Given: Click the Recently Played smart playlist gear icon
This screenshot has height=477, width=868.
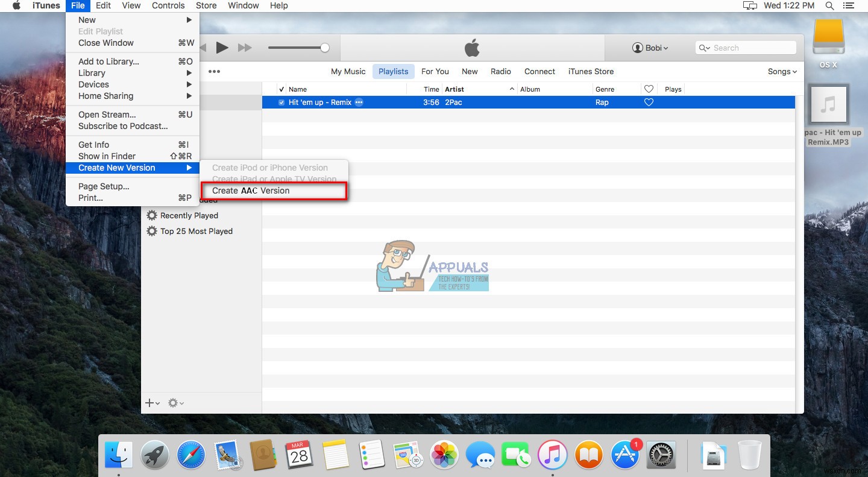Looking at the screenshot, I should [x=151, y=215].
